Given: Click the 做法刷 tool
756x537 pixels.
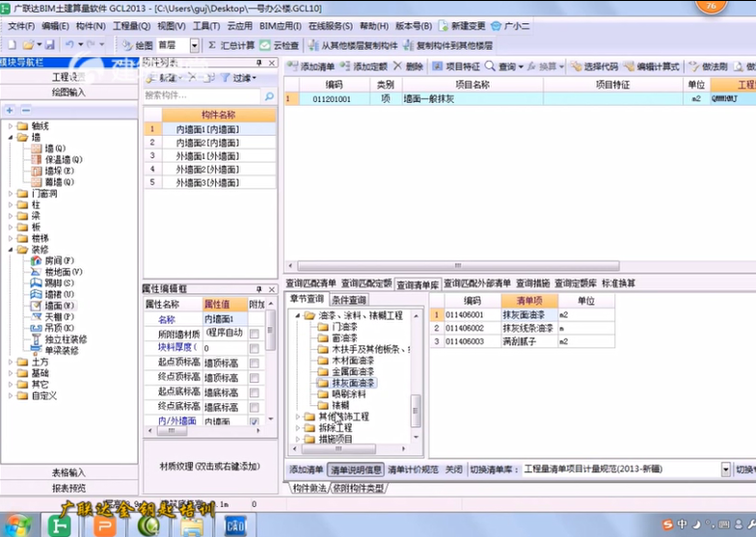Looking at the screenshot, I should click(708, 66).
